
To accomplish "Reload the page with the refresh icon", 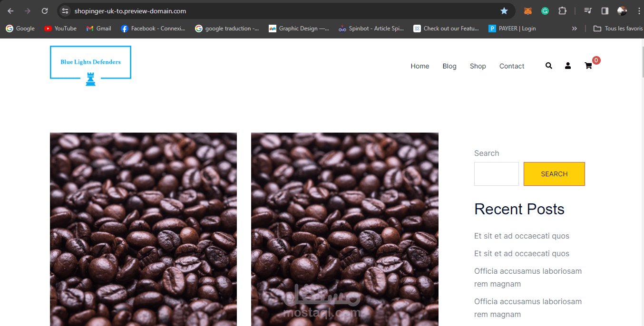I will pyautogui.click(x=45, y=11).
